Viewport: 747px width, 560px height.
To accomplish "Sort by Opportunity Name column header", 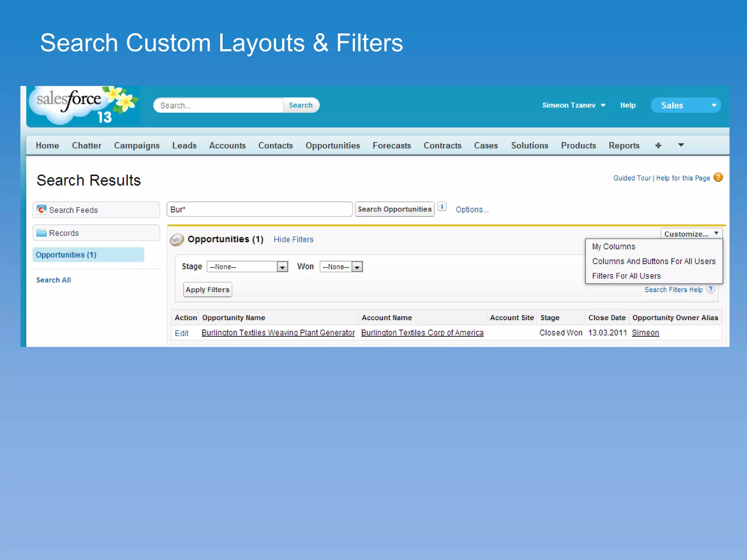I will coord(233,318).
